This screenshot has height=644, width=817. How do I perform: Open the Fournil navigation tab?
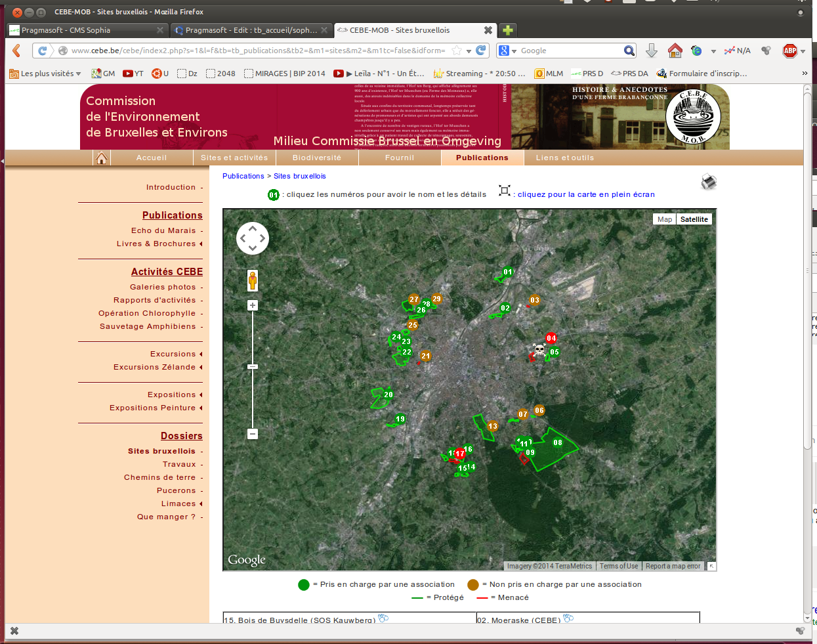400,158
